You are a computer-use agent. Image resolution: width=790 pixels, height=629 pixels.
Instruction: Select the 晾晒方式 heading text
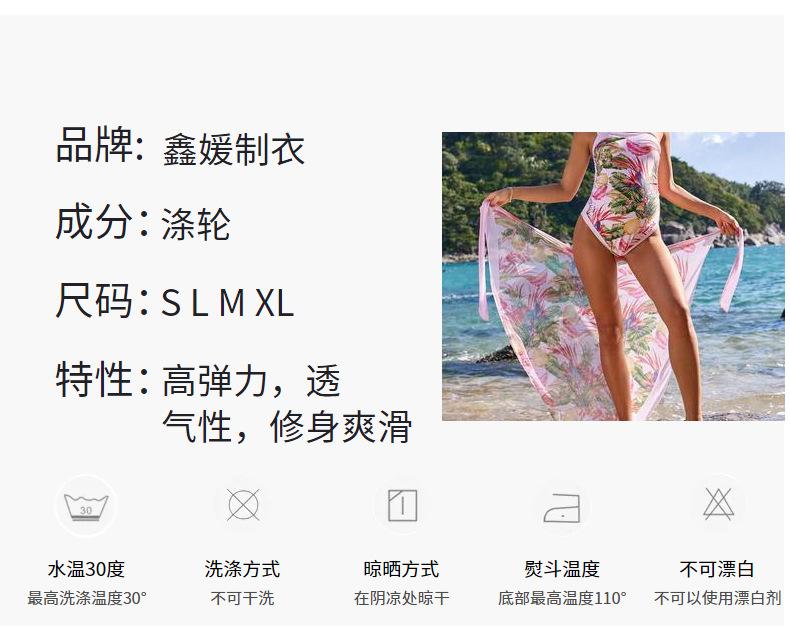point(402,569)
